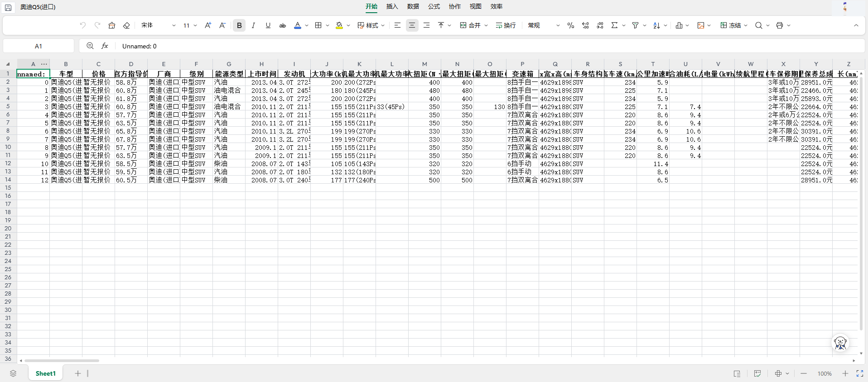868x382 pixels.
Task: Increase font size with the A+ icon
Action: pyautogui.click(x=208, y=25)
